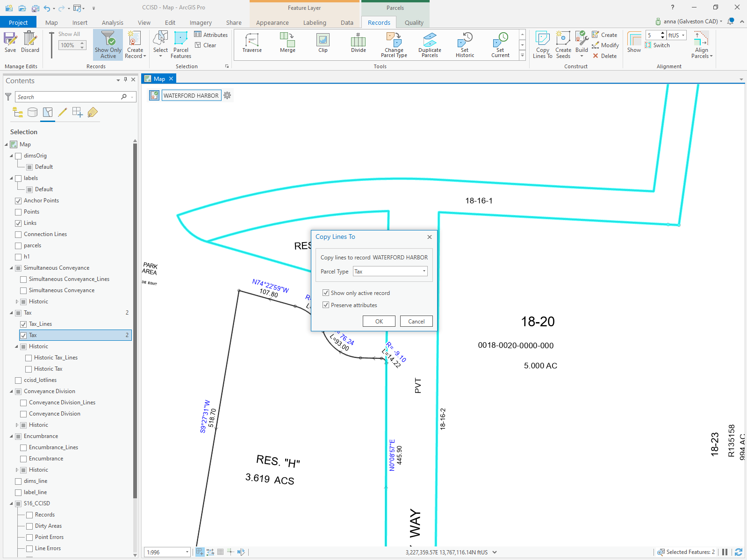The height and width of the screenshot is (560, 747).
Task: Toggle the Links layer checkbox
Action: 18,223
